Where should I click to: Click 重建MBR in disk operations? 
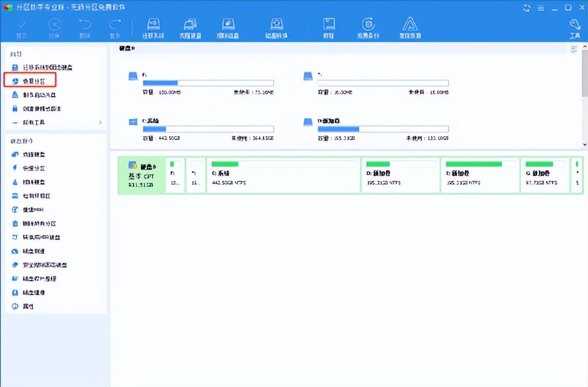(32, 209)
